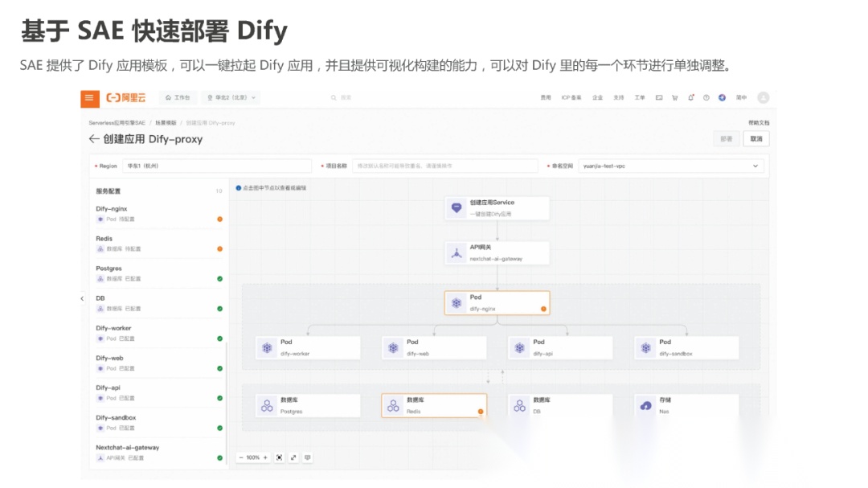Open the shopping cart icon
Screen dimensions: 868x488
675,97
